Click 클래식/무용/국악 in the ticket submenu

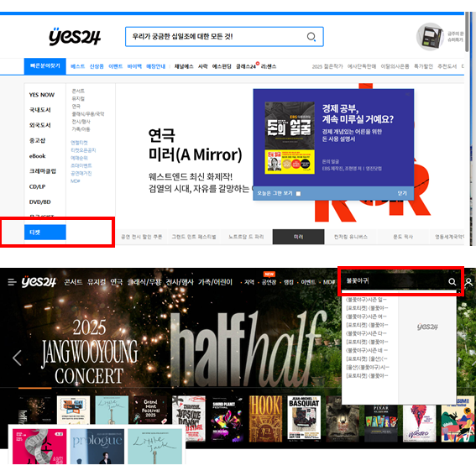click(88, 114)
